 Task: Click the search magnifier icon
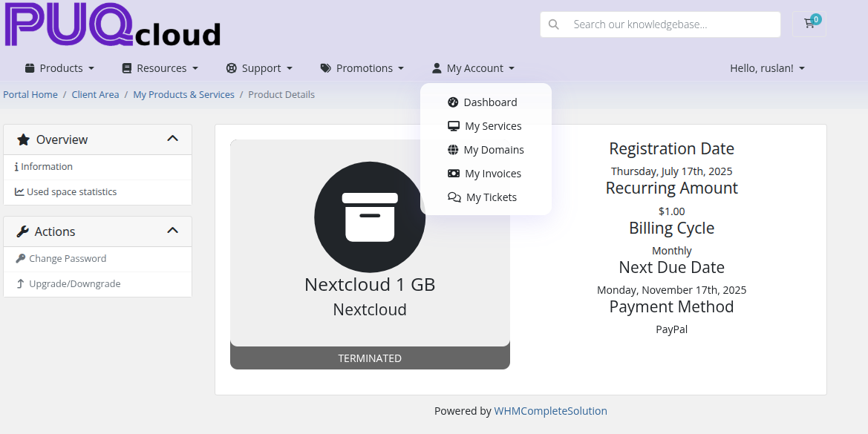[553, 24]
